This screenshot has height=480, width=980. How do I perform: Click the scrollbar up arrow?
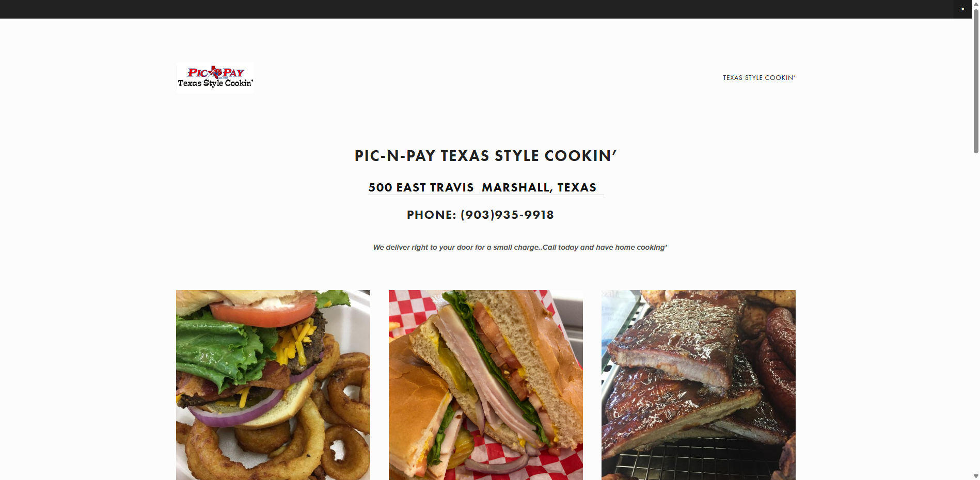click(976, 3)
